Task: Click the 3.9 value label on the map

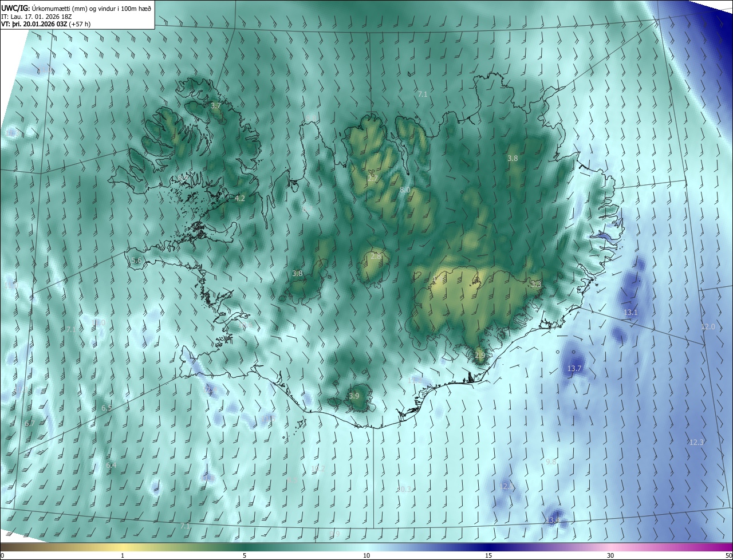Action: click(x=354, y=396)
